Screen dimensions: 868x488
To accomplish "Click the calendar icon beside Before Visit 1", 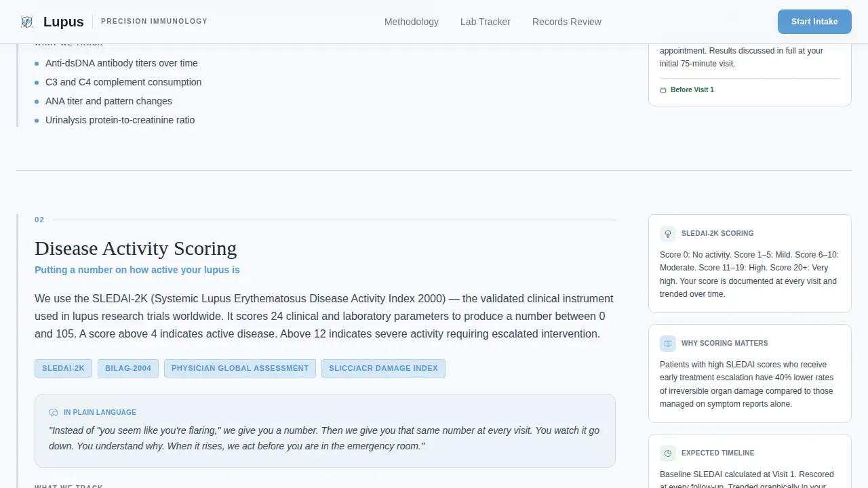I will [x=663, y=90].
